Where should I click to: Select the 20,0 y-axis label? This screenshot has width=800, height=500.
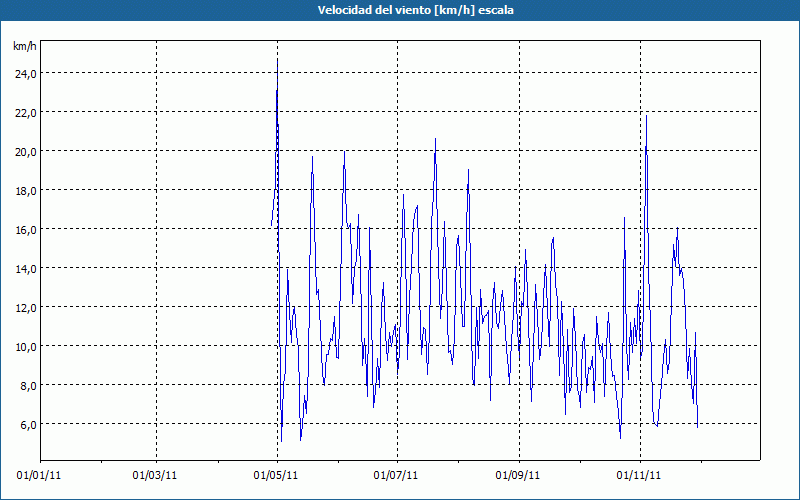pyautogui.click(x=26, y=152)
